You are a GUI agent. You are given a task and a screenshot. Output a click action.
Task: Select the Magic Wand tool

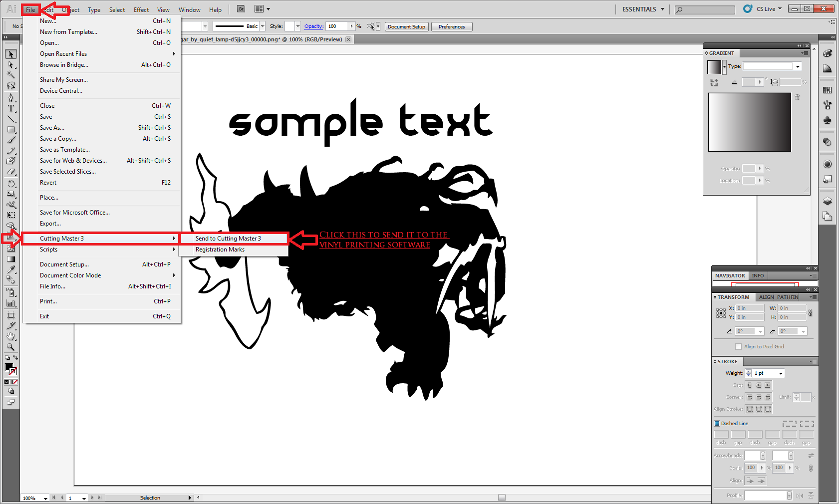pos(11,75)
